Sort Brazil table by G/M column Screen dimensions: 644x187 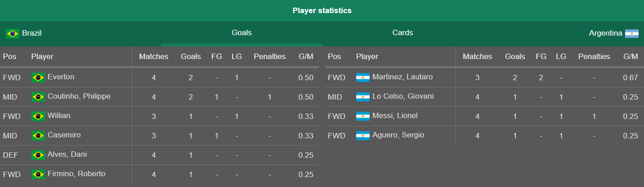pyautogui.click(x=306, y=57)
